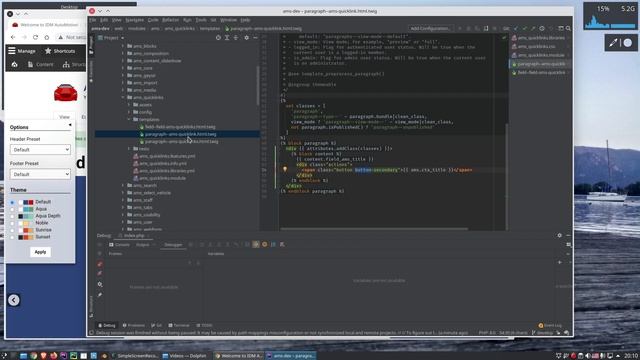The width and height of the screenshot is (640, 360).
Task: Open Project panel gear options
Action: coord(246,38)
